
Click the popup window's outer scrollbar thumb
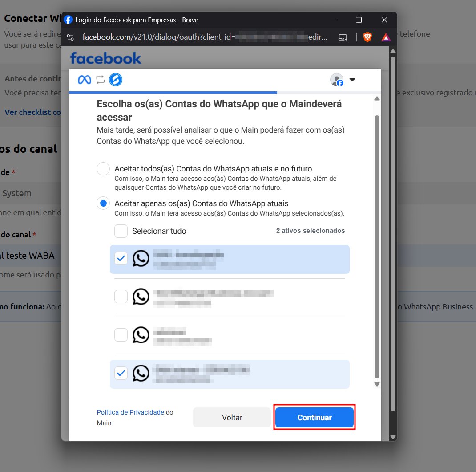point(393,234)
